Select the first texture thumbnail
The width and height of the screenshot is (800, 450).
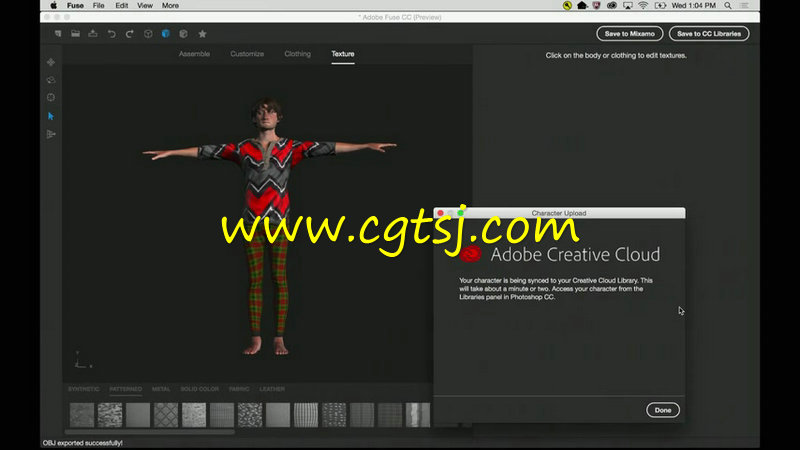pyautogui.click(x=82, y=415)
